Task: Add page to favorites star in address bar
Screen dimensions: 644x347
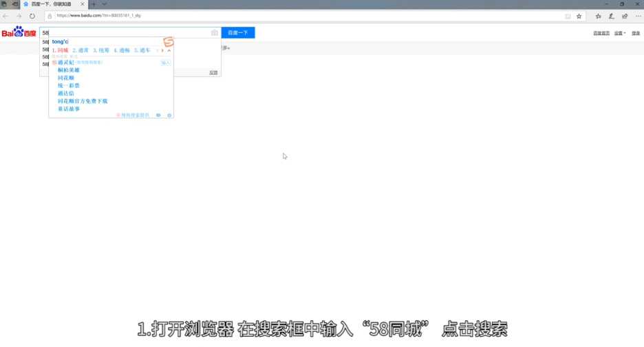Action: [579, 16]
